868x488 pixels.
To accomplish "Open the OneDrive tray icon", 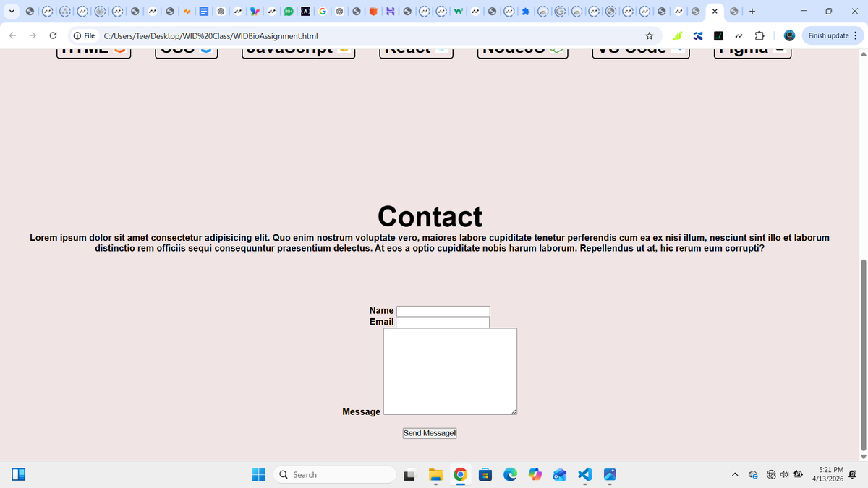I will click(x=753, y=475).
